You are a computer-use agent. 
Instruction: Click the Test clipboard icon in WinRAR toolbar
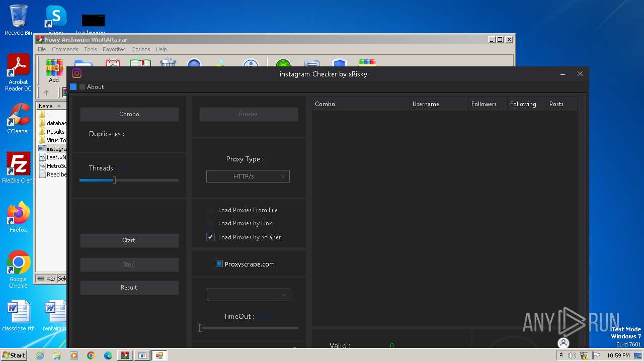pos(113,63)
